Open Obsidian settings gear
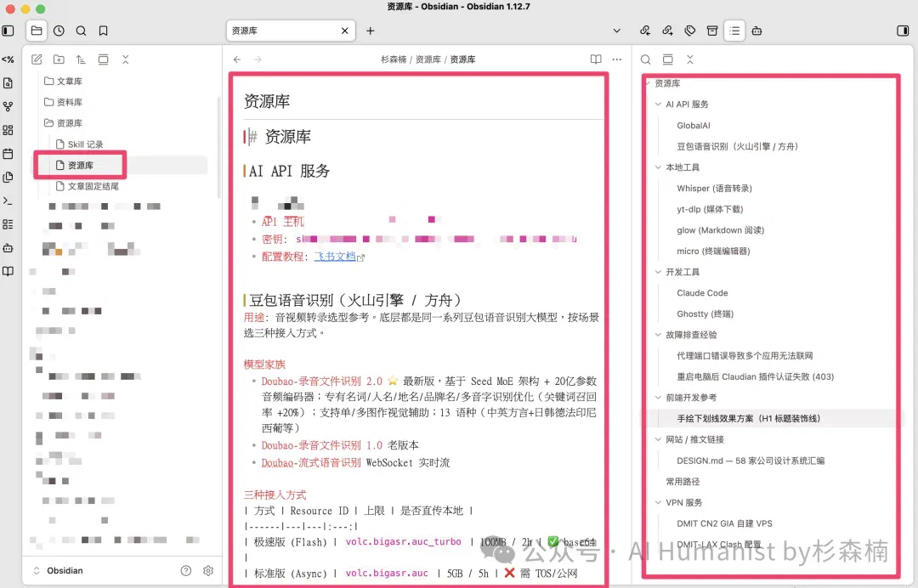 208,570
